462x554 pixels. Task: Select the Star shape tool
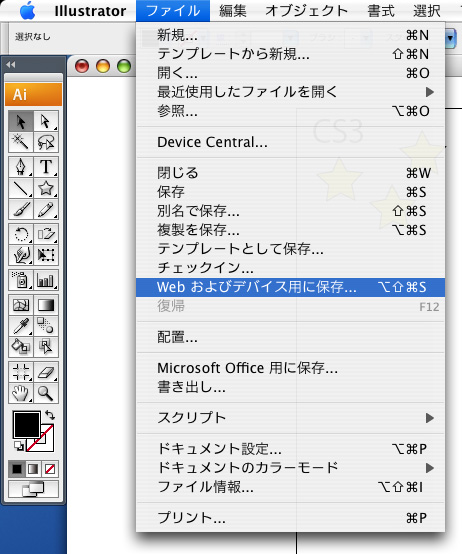click(46, 188)
